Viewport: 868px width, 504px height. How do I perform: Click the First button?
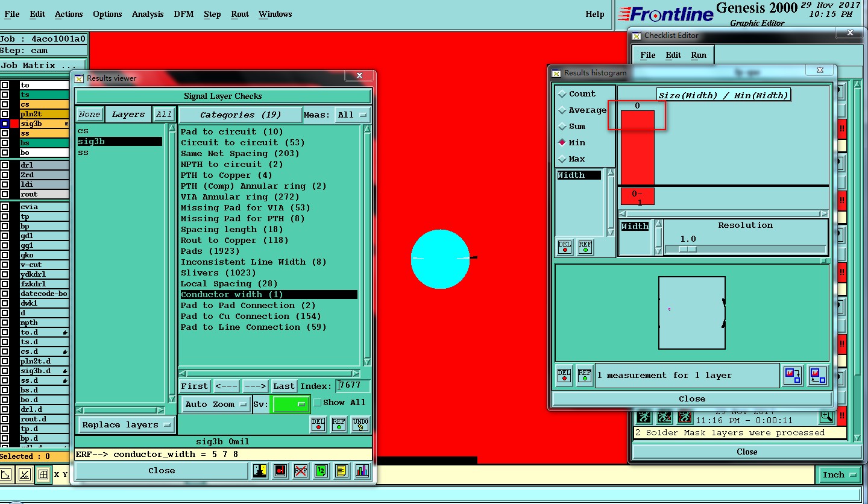tap(194, 386)
